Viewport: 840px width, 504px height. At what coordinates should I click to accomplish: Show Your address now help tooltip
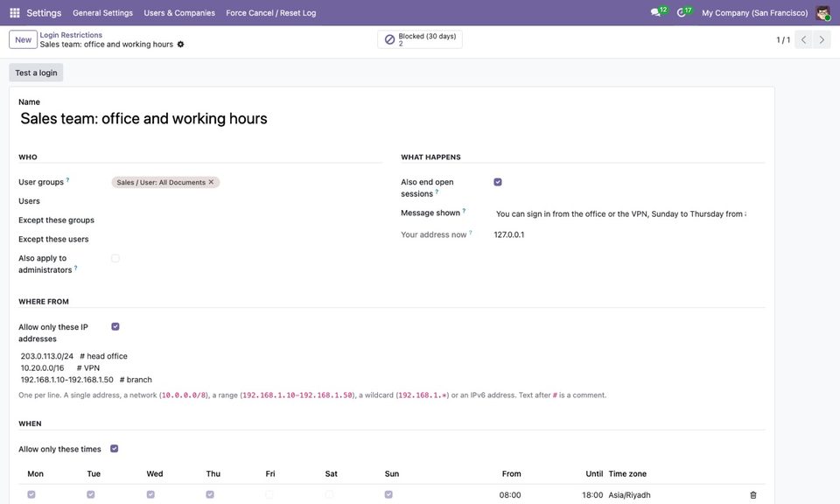click(x=471, y=233)
